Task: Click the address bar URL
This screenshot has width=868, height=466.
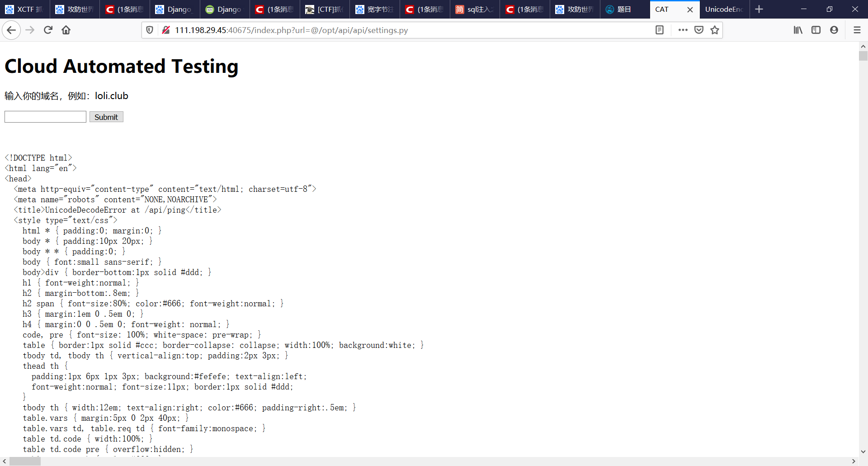Action: coord(291,30)
